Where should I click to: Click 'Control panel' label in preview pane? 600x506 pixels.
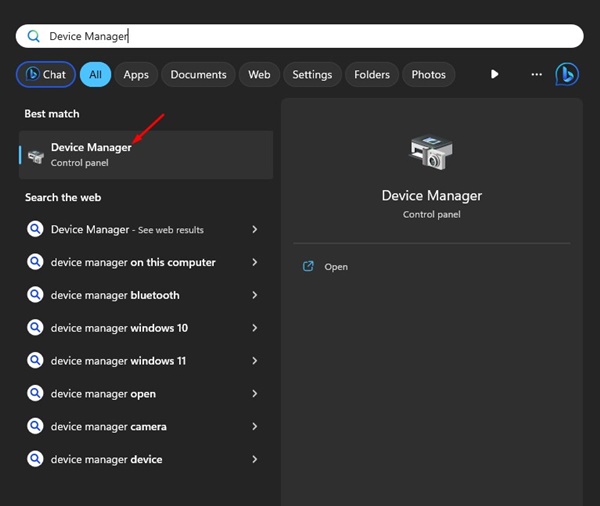pos(432,215)
